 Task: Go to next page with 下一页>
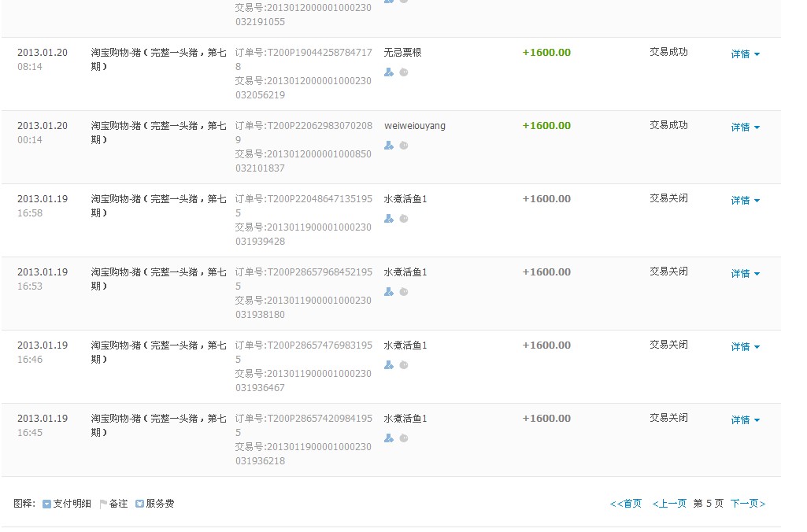[x=748, y=504]
